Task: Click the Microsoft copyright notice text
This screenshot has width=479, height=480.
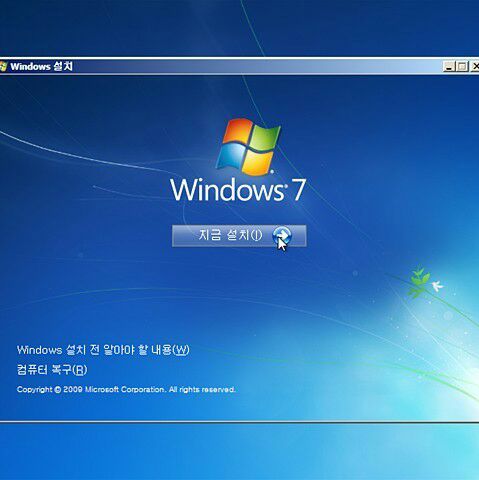Action: (x=126, y=389)
